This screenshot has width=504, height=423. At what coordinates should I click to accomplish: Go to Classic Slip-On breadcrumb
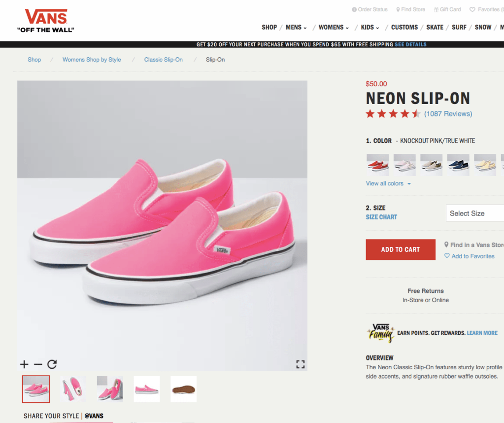164,60
